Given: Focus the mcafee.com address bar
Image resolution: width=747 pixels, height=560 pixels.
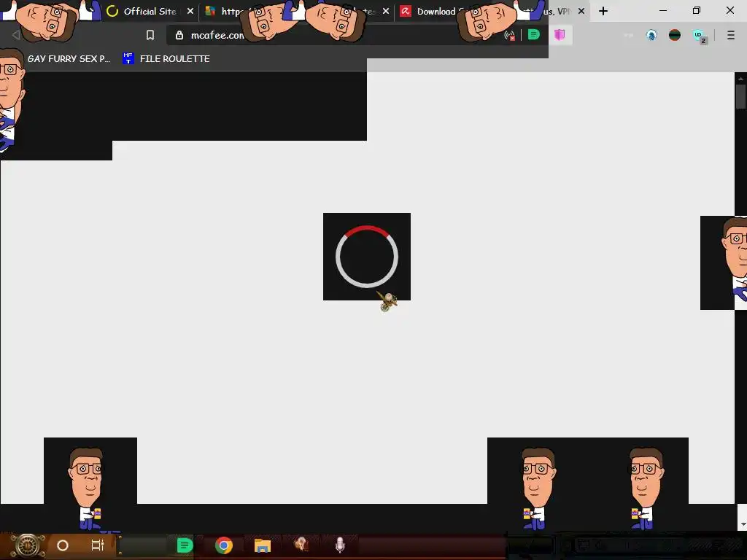Looking at the screenshot, I should [333, 35].
